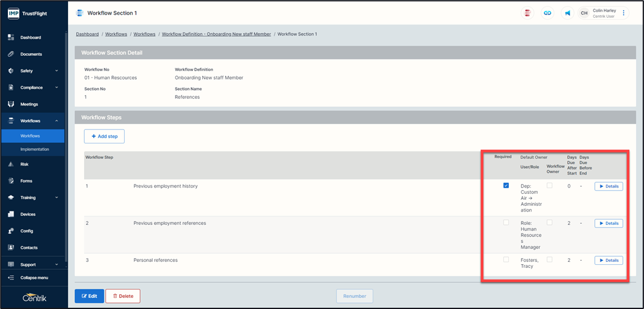Open the Meetings sidebar item
Image resolution: width=644 pixels, height=309 pixels.
point(29,104)
